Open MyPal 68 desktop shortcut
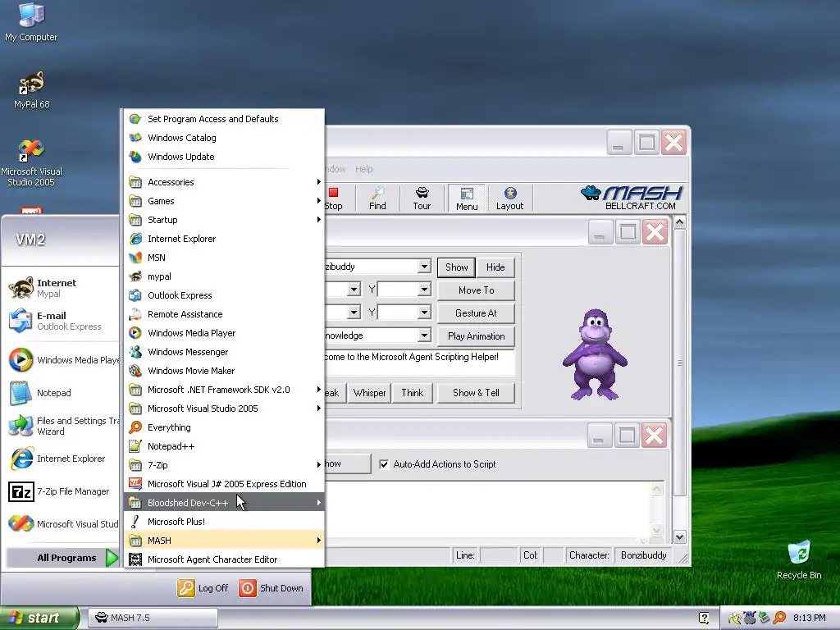Image resolution: width=840 pixels, height=630 pixels. (x=32, y=90)
